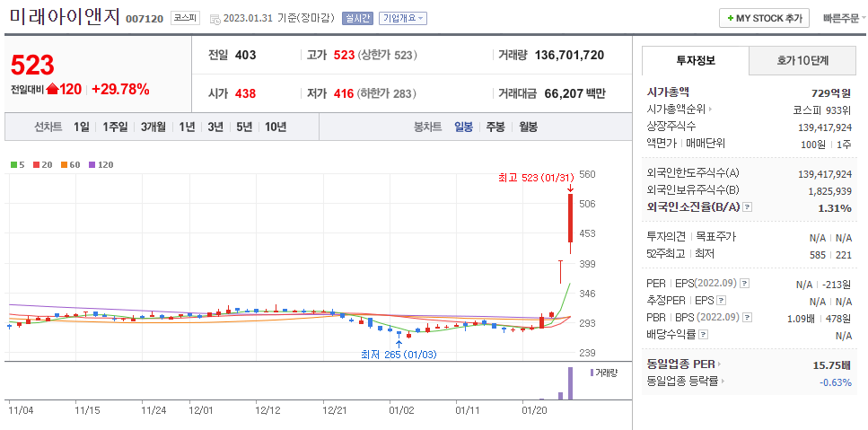The height and width of the screenshot is (430, 868).
Task: Open the 빠른주문 dropdown
Action: tap(845, 18)
